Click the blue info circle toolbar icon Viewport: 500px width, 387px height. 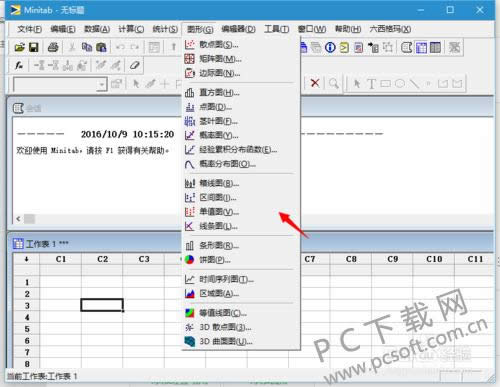[x=330, y=47]
